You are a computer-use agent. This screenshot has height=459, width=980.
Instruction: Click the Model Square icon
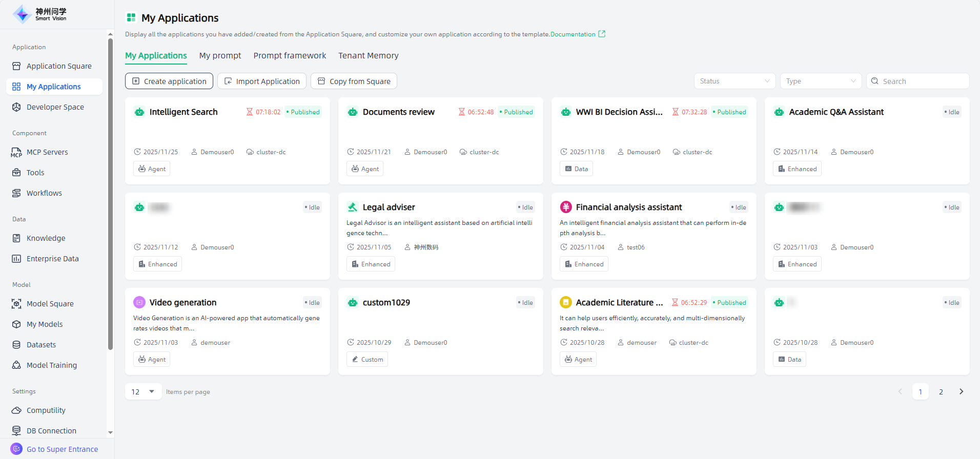click(x=16, y=304)
